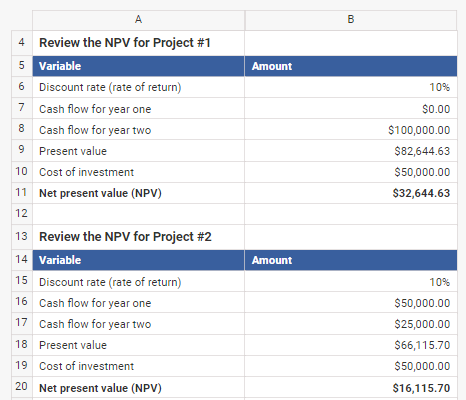This screenshot has width=466, height=400.
Task: Select 'Amount' header cell in row 14
Action: [x=351, y=260]
